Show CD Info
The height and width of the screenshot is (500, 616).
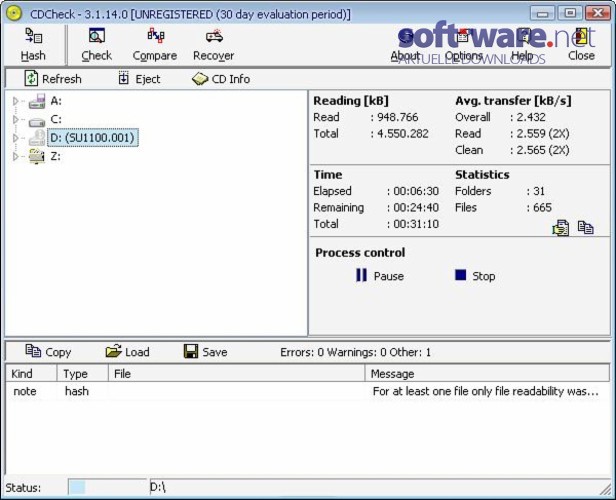(x=221, y=79)
